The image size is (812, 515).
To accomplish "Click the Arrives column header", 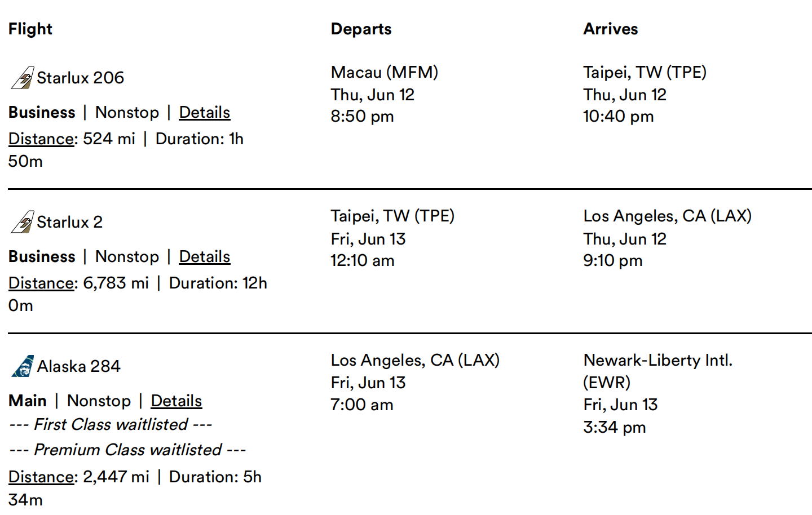I will coord(610,29).
